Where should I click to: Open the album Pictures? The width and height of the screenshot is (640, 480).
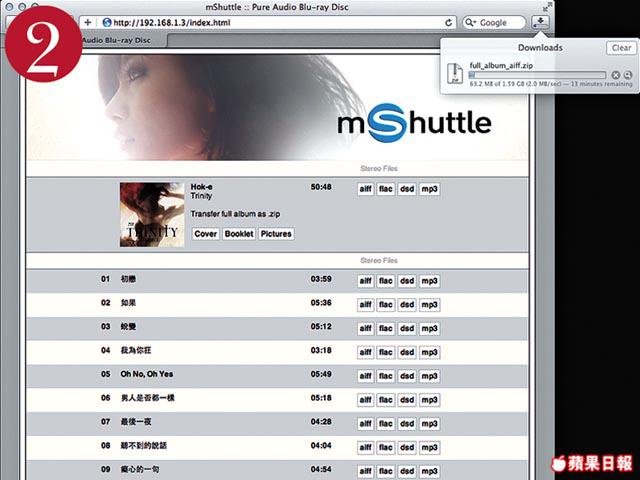pos(276,234)
